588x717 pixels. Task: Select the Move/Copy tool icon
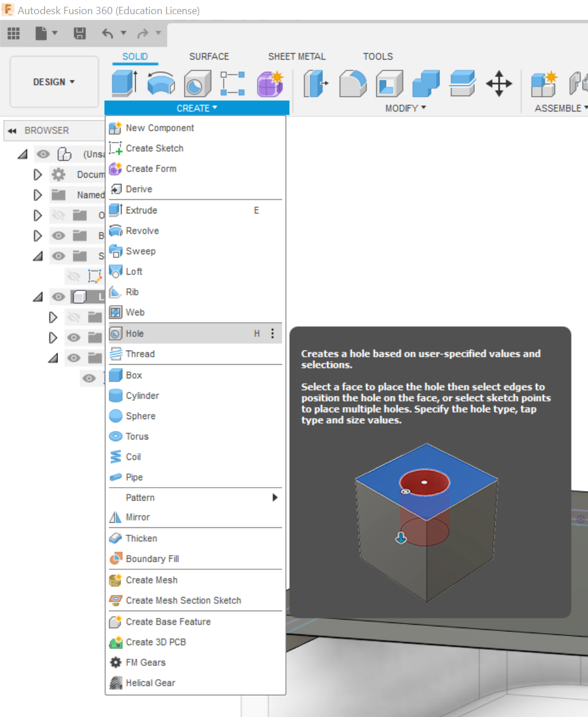coord(499,83)
